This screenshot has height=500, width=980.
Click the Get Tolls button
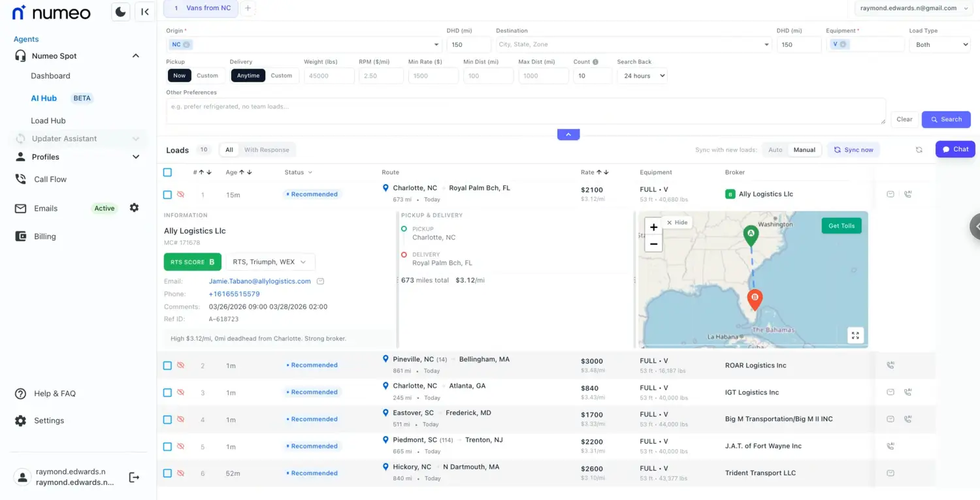click(x=841, y=226)
